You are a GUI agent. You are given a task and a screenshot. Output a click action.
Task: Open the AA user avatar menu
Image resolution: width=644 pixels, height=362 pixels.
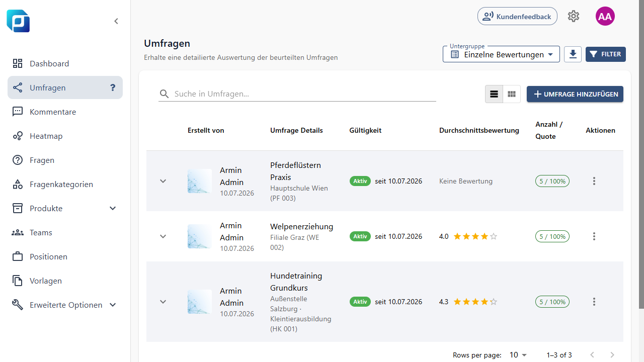point(605,16)
